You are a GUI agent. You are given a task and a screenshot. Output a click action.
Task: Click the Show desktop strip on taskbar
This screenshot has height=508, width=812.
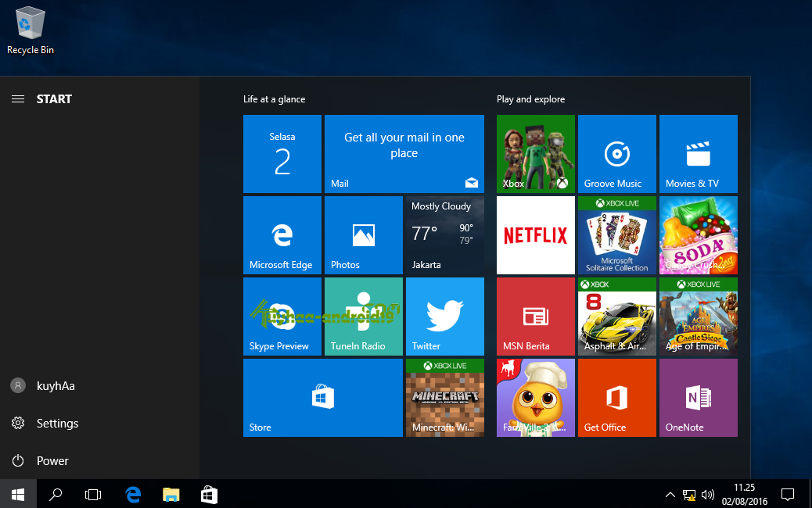click(x=810, y=495)
